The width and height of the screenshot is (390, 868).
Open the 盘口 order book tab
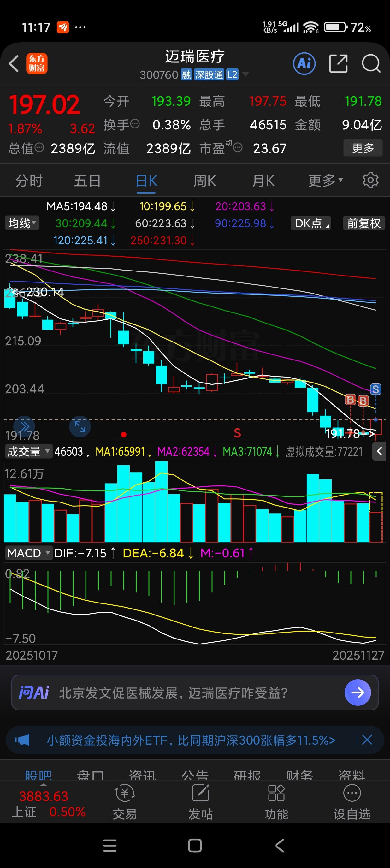click(x=90, y=776)
